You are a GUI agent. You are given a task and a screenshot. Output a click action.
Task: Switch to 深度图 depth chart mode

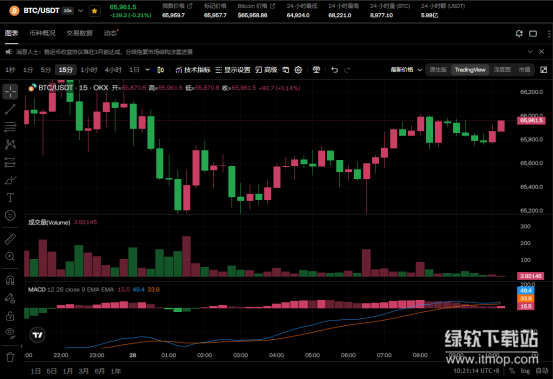click(x=502, y=70)
